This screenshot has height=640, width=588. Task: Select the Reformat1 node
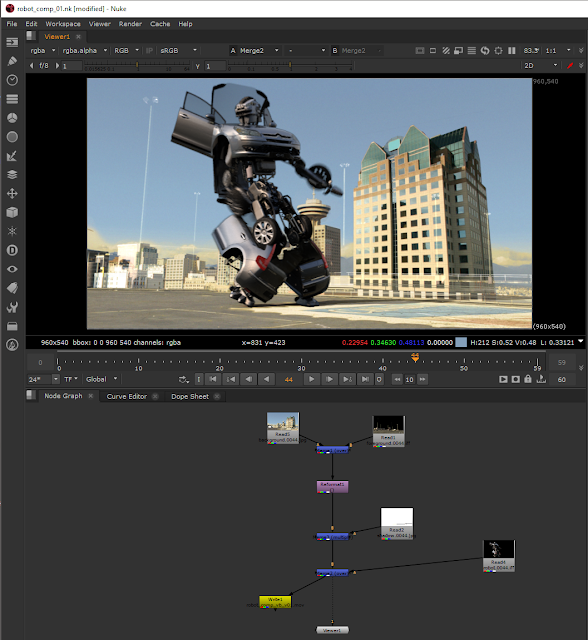333,487
